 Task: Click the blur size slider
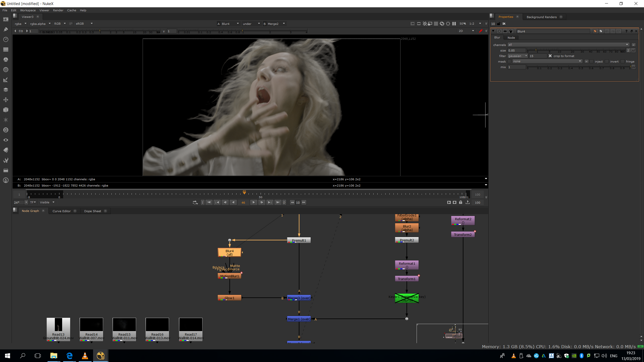[576, 50]
